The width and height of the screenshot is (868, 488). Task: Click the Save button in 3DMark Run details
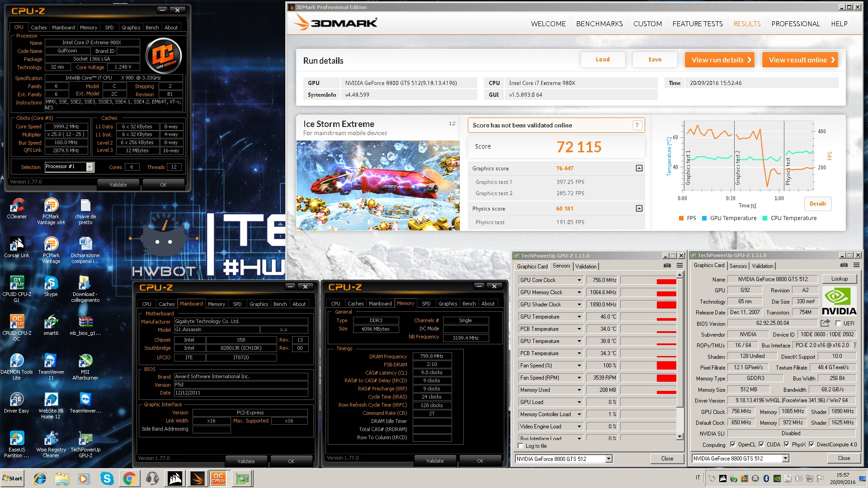tap(655, 60)
